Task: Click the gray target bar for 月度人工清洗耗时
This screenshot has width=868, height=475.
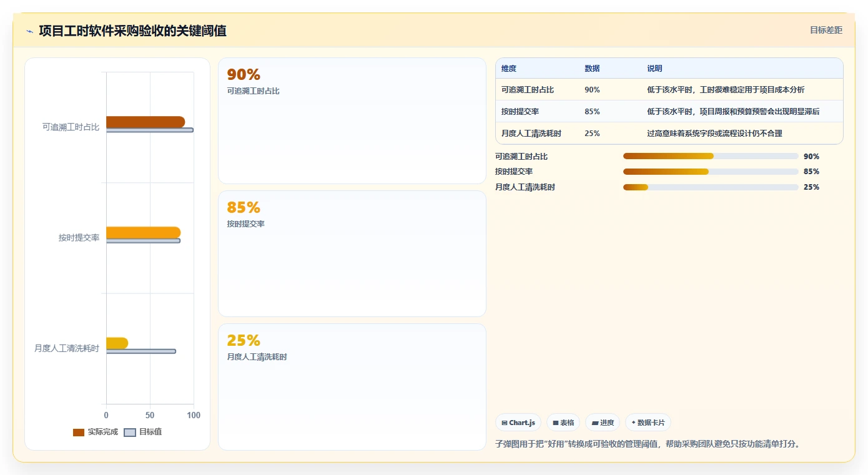Action: coord(141,351)
